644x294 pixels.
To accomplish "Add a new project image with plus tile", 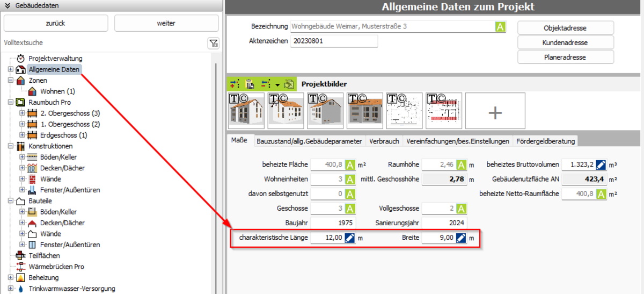I will [495, 111].
